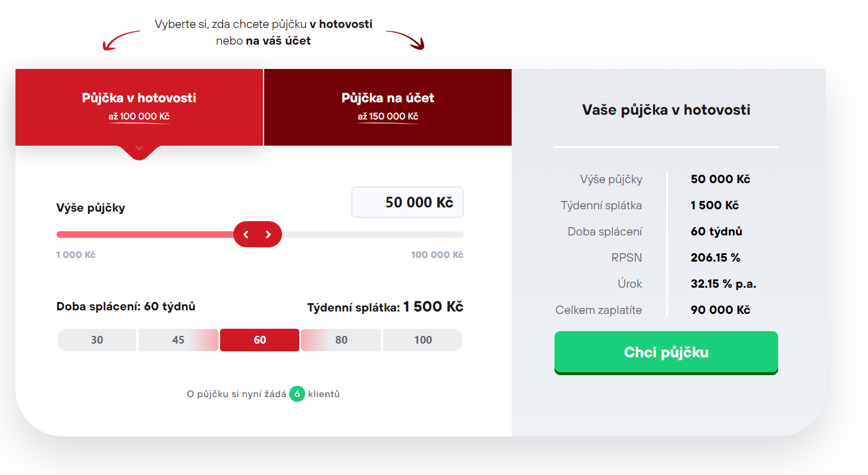Click the 90 000 Kč total in the summary
The width and height of the screenshot is (868, 475).
(x=720, y=310)
